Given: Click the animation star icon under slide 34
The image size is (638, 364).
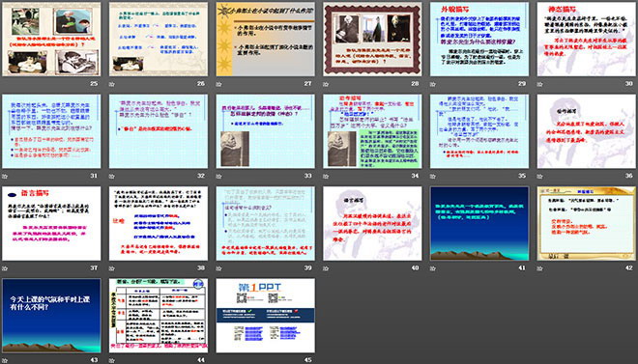Looking at the screenshot, I should pyautogui.click(x=326, y=177).
